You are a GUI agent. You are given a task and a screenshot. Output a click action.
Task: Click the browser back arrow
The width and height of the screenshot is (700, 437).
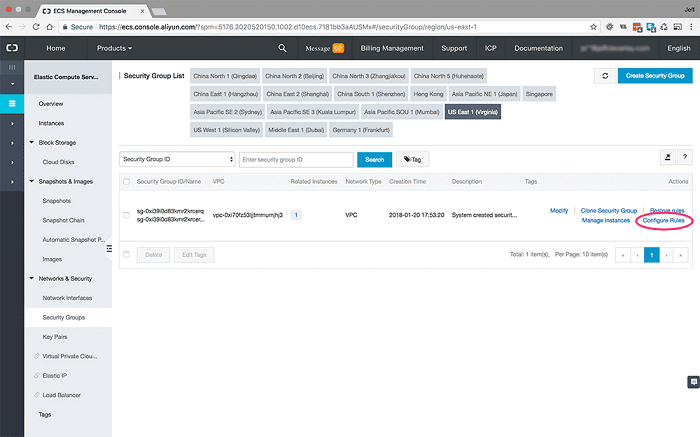point(9,27)
